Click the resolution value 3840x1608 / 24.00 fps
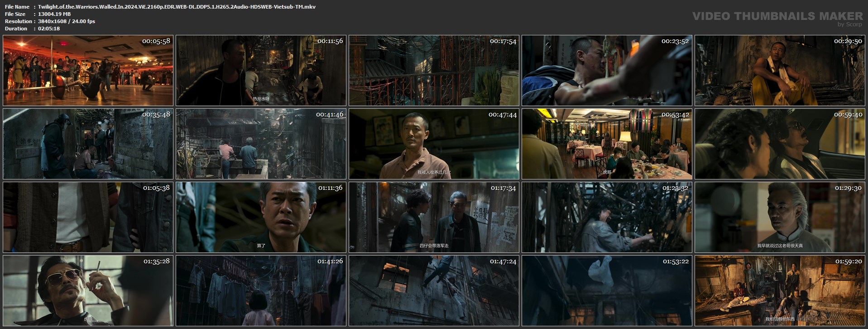This screenshot has width=868, height=329. 67,21
